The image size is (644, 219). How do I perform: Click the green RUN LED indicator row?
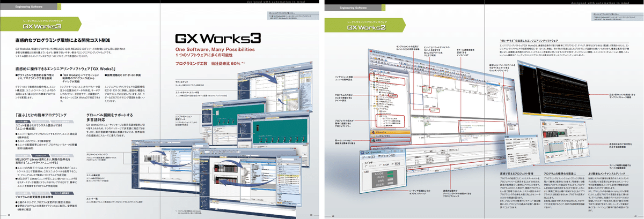click(385, 177)
